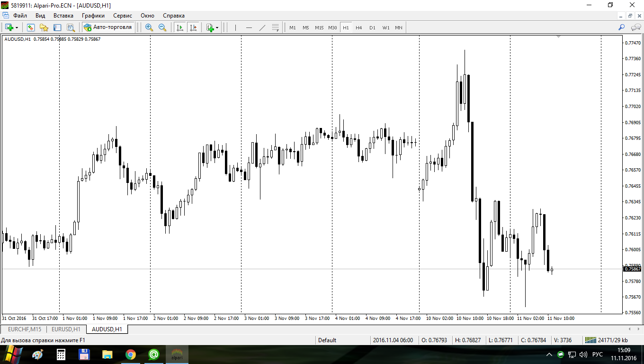
Task: Open File Explorer from the taskbar
Action: click(x=107, y=354)
